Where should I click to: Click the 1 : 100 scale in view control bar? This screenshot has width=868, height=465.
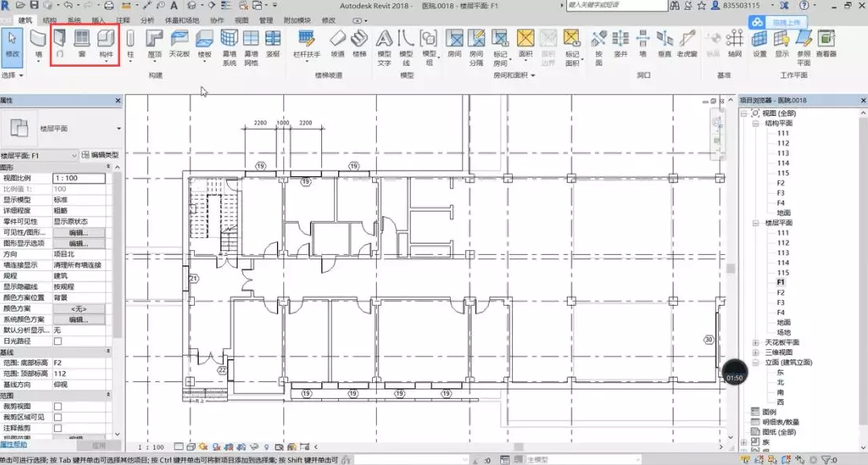(x=151, y=446)
